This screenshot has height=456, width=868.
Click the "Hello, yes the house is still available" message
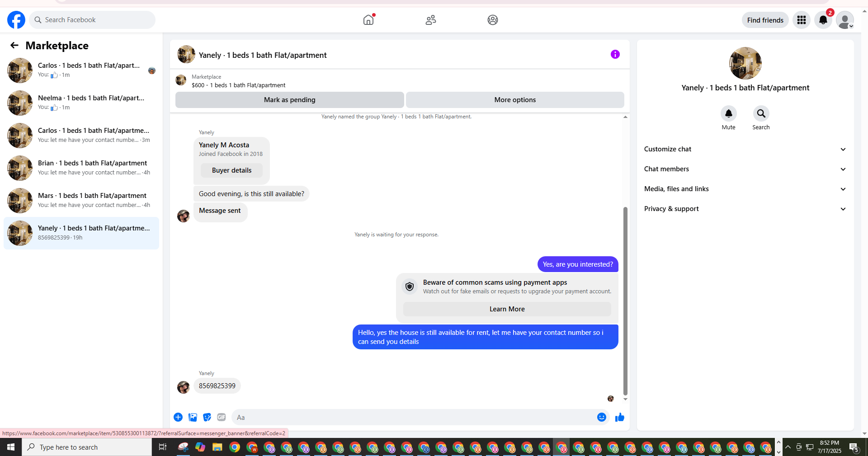485,337
